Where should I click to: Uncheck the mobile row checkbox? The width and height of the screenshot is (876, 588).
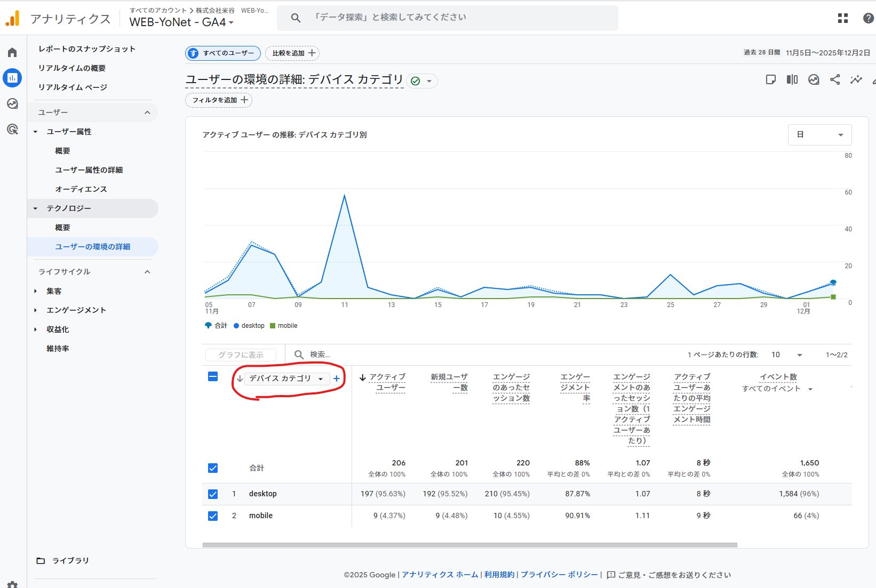213,515
